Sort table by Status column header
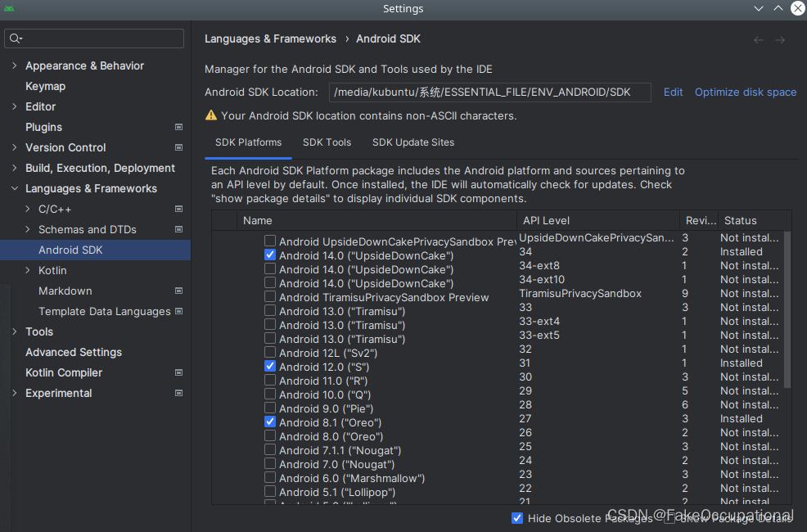This screenshot has width=807, height=532. [754, 221]
